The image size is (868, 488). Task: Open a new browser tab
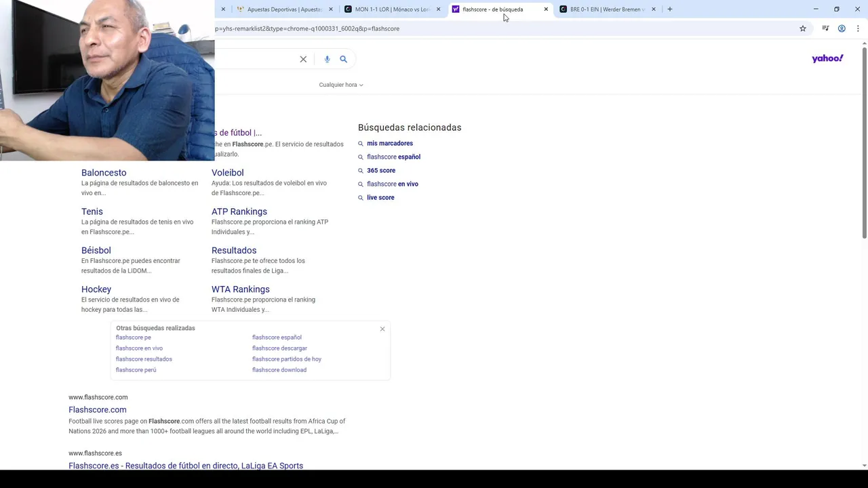point(670,9)
